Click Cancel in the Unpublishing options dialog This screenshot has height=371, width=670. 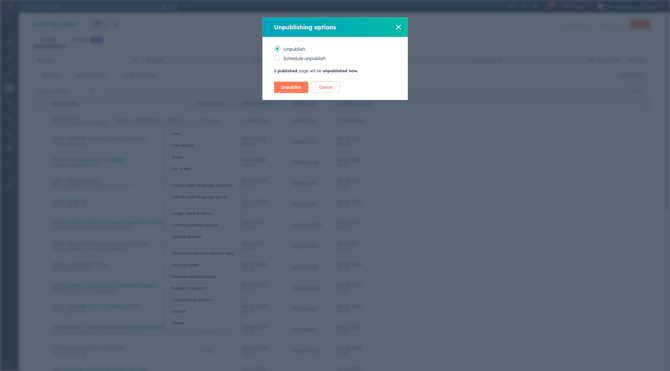point(326,87)
